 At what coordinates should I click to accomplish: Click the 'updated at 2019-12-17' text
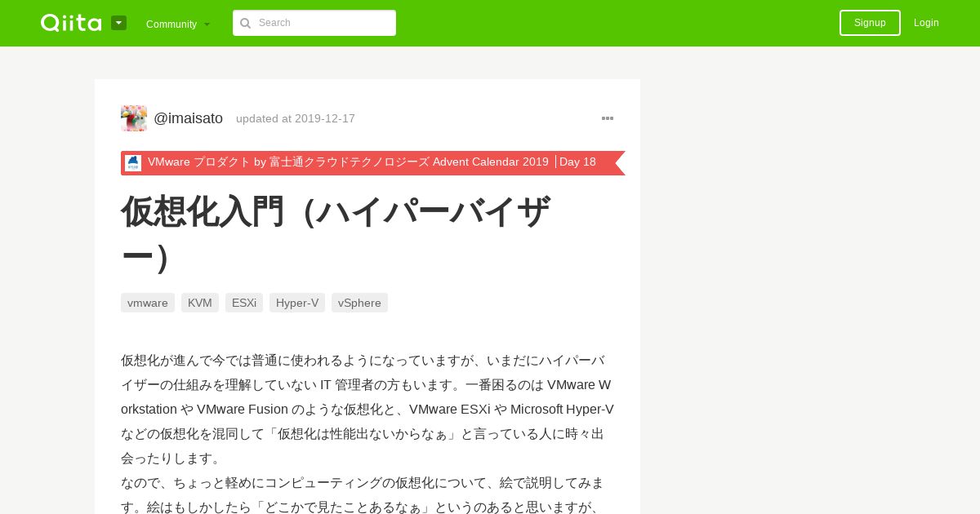296,118
